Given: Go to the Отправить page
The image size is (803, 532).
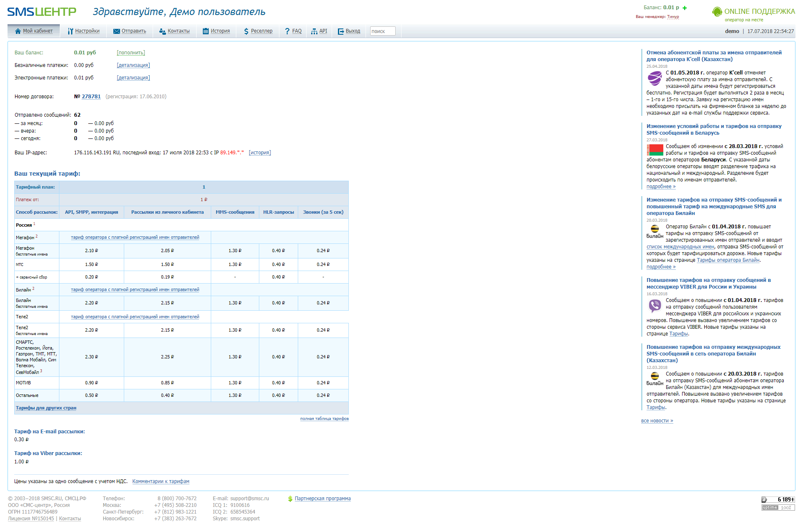Looking at the screenshot, I should (134, 31).
